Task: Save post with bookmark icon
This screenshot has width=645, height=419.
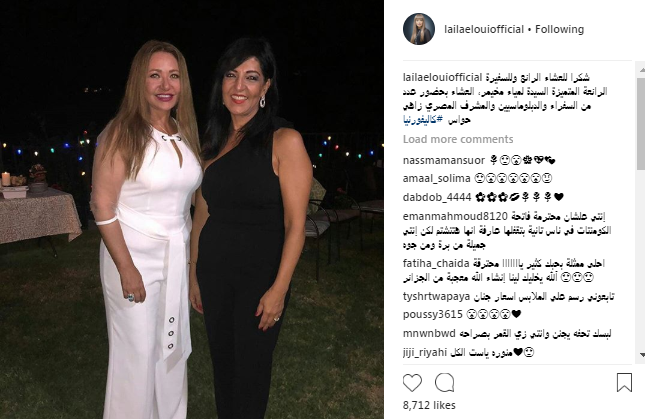Action: (624, 382)
